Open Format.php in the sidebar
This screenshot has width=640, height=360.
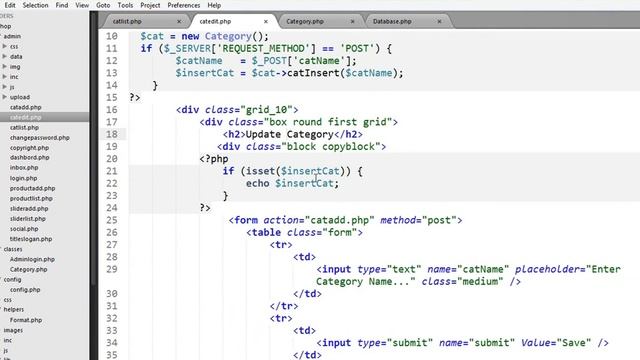(x=26, y=320)
